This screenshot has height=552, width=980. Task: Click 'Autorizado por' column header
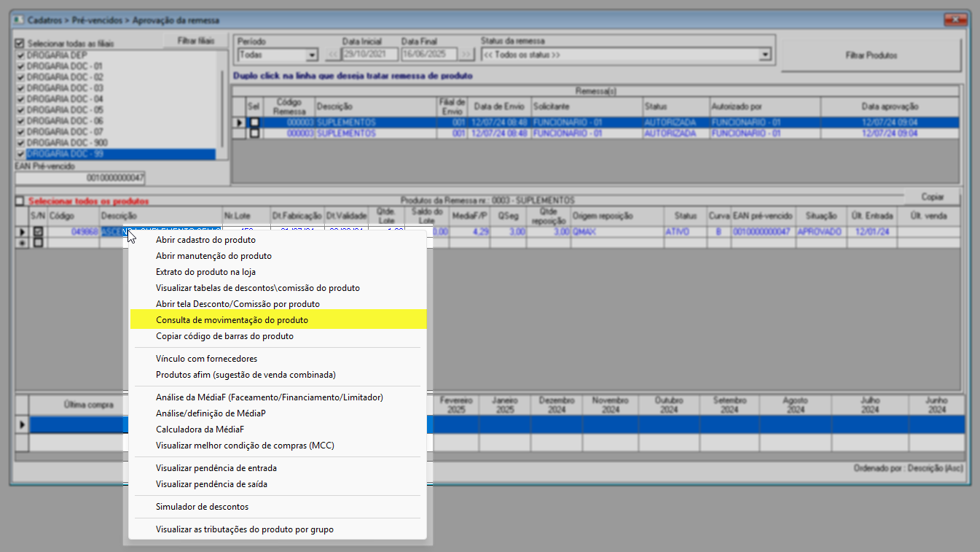(764, 106)
